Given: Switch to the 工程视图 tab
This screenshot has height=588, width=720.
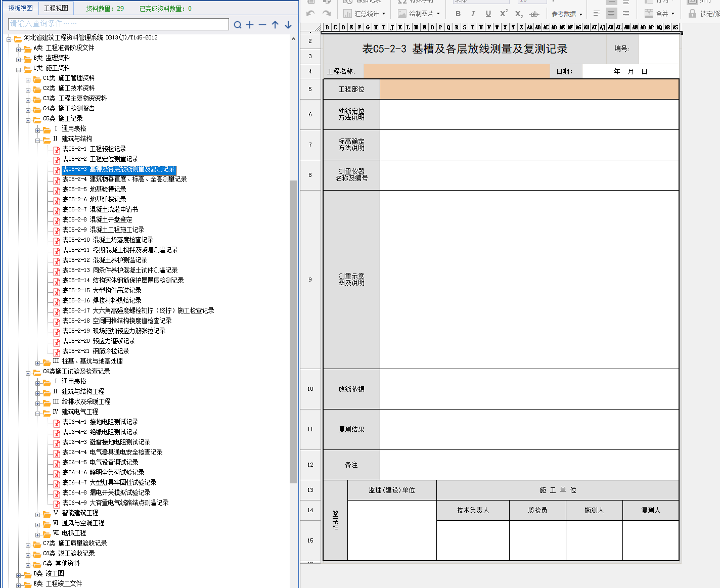Looking at the screenshot, I should [x=56, y=8].
